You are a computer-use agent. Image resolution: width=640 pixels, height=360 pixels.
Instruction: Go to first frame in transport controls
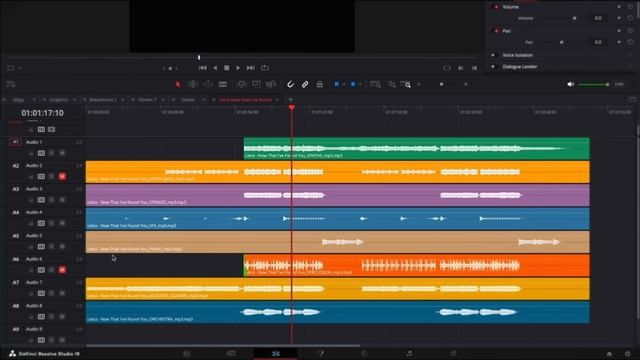tap(202, 68)
